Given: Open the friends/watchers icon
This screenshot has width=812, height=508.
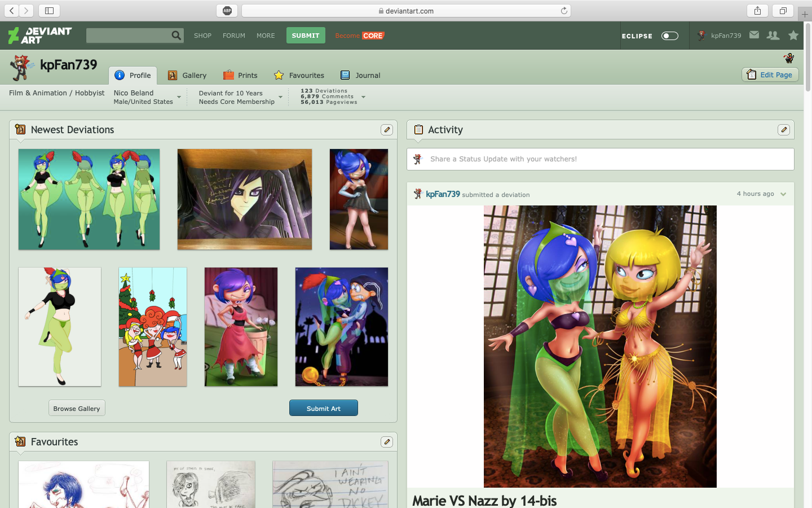Looking at the screenshot, I should [x=773, y=35].
